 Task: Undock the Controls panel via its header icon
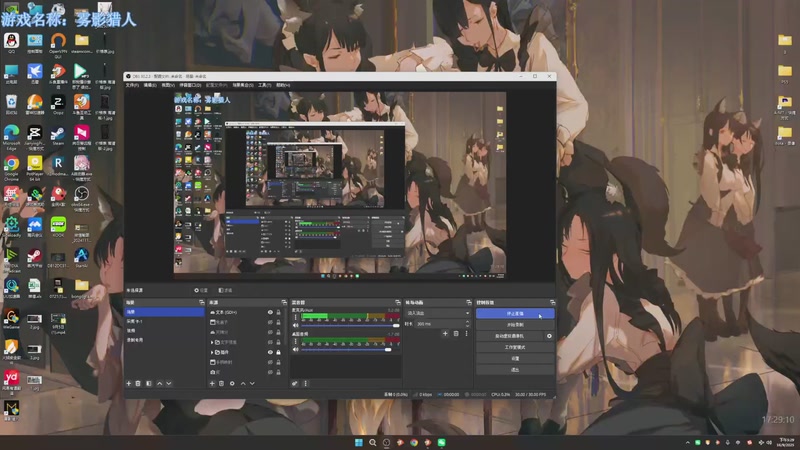(552, 303)
